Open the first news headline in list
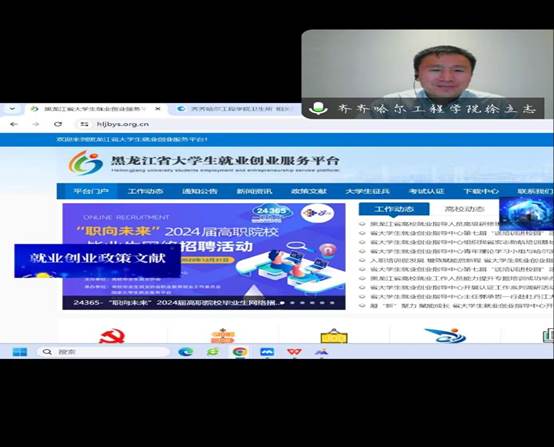 (x=435, y=224)
